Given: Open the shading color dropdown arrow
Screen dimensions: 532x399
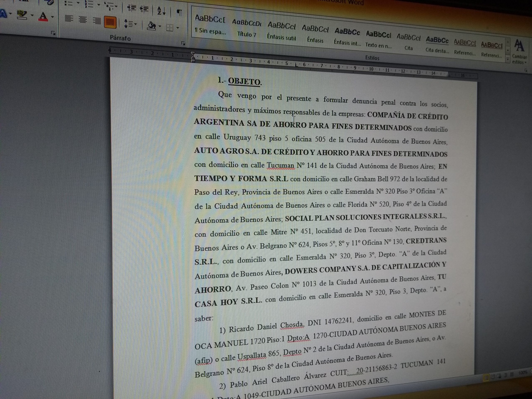Looking at the screenshot, I should pos(160,26).
